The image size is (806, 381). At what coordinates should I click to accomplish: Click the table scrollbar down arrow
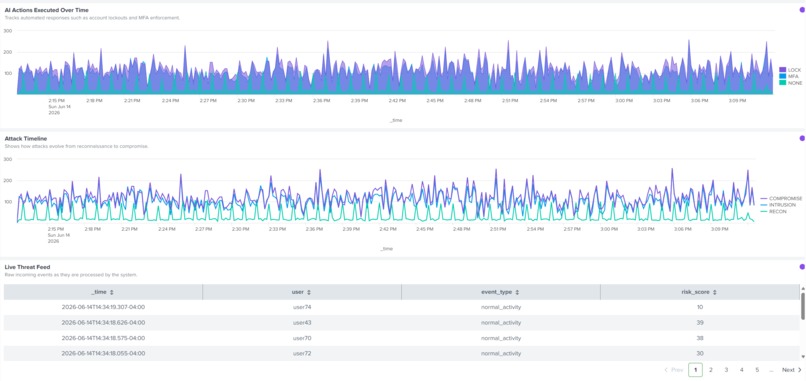(x=803, y=356)
